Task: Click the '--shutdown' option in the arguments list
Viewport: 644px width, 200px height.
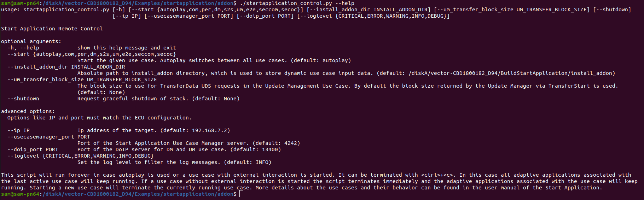Action: 23,99
